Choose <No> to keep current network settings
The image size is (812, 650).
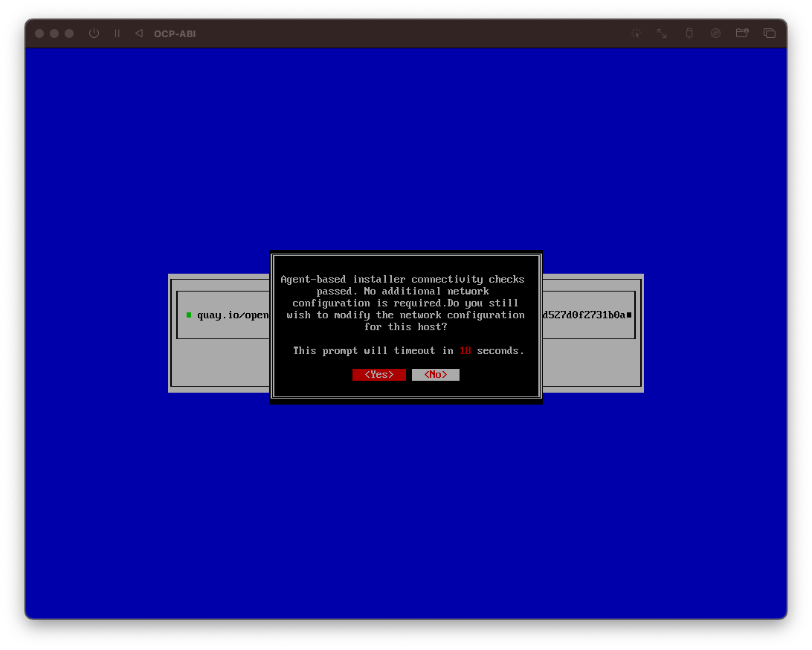(x=435, y=374)
